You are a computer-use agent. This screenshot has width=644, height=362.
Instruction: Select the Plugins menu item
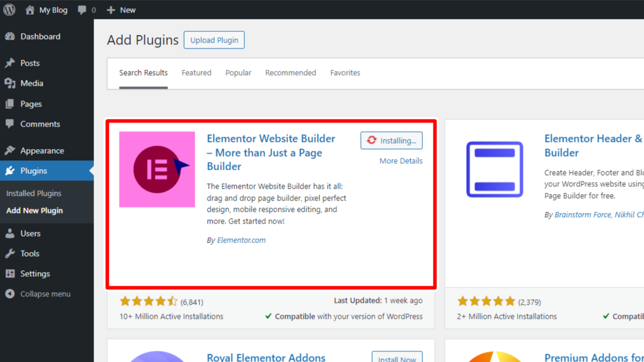pos(34,170)
